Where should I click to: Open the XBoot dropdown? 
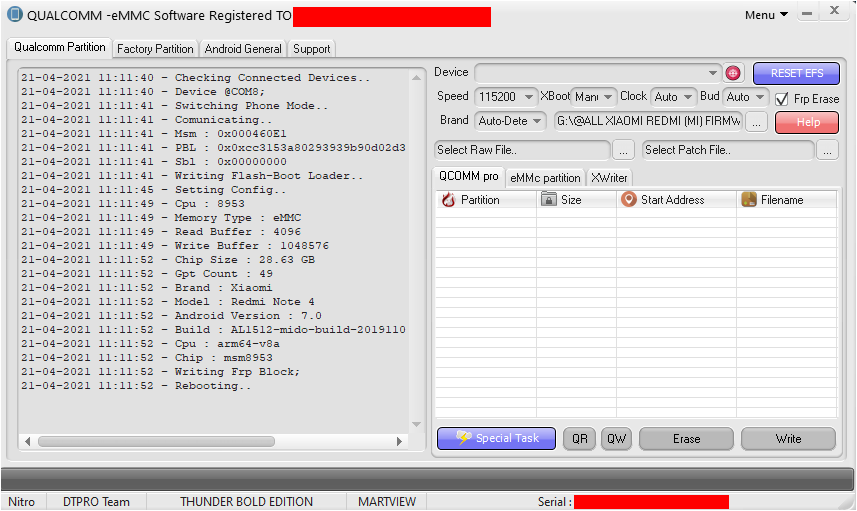(x=594, y=97)
